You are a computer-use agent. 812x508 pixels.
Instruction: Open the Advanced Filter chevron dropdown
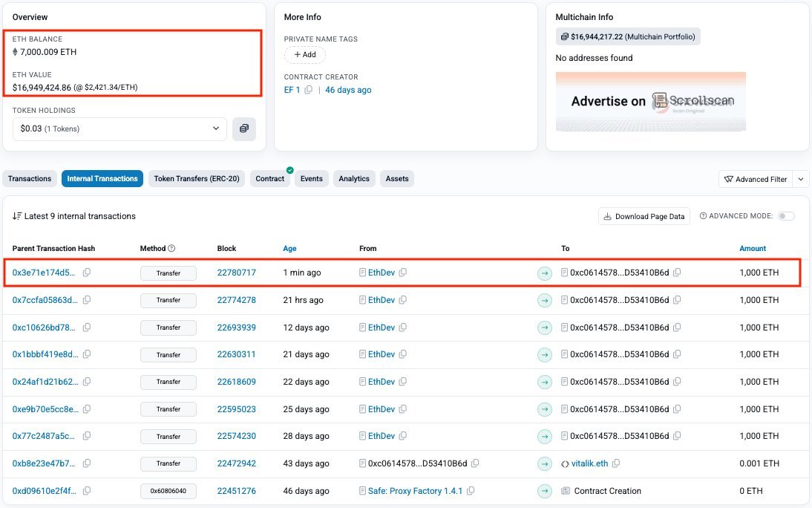[801, 179]
